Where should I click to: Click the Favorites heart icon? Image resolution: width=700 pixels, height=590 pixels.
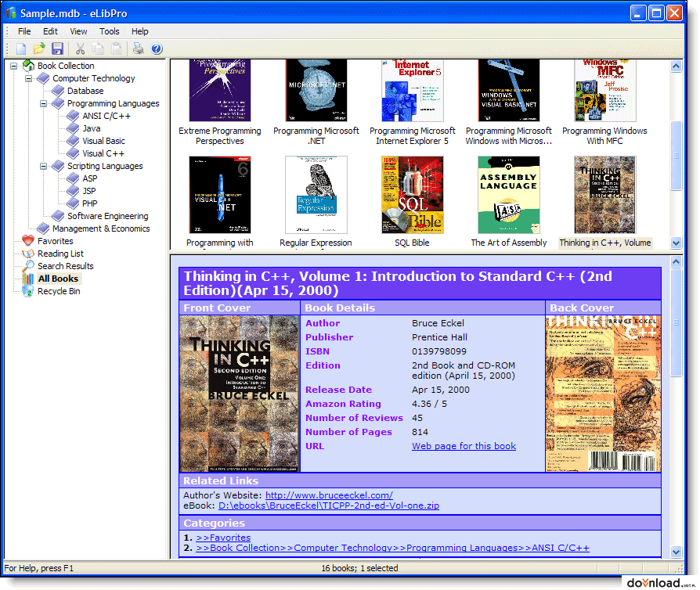[28, 240]
